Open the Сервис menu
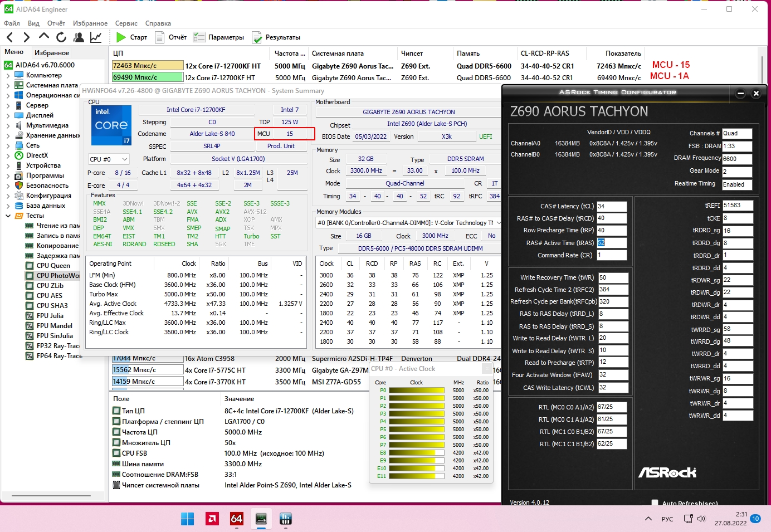 pos(126,23)
